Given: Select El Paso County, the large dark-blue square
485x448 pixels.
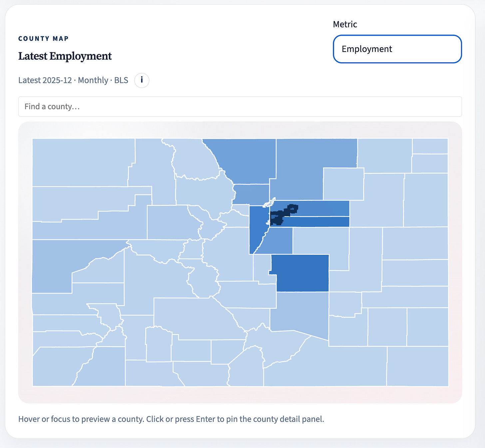Looking at the screenshot, I should coord(302,273).
